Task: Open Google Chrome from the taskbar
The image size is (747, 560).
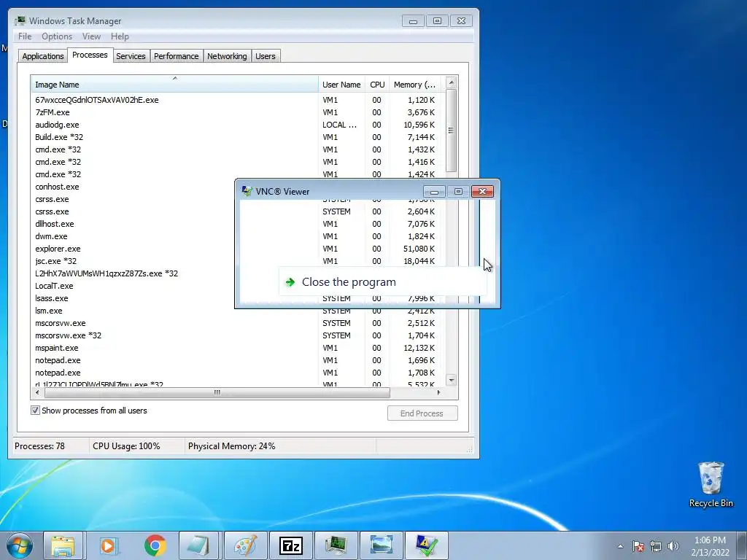Action: point(155,545)
